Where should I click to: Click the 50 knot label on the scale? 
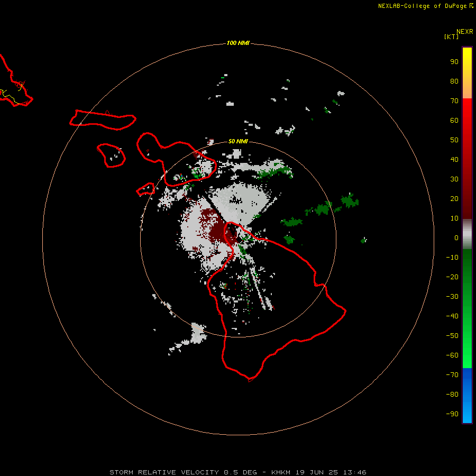point(454,140)
